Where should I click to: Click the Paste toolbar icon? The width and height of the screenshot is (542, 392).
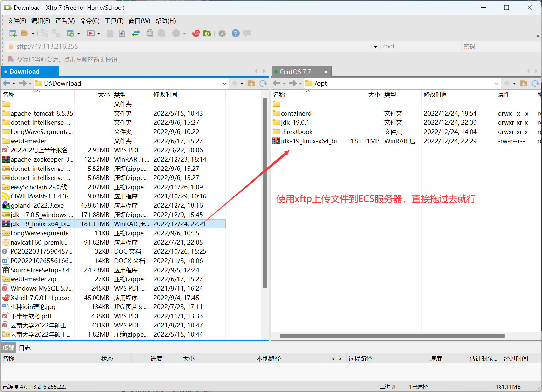[x=161, y=33]
